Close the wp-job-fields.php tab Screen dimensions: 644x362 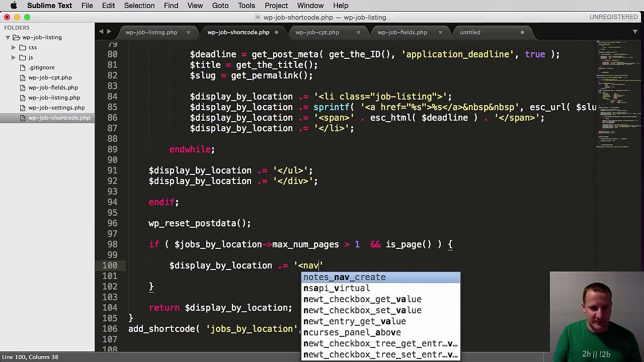(440, 32)
